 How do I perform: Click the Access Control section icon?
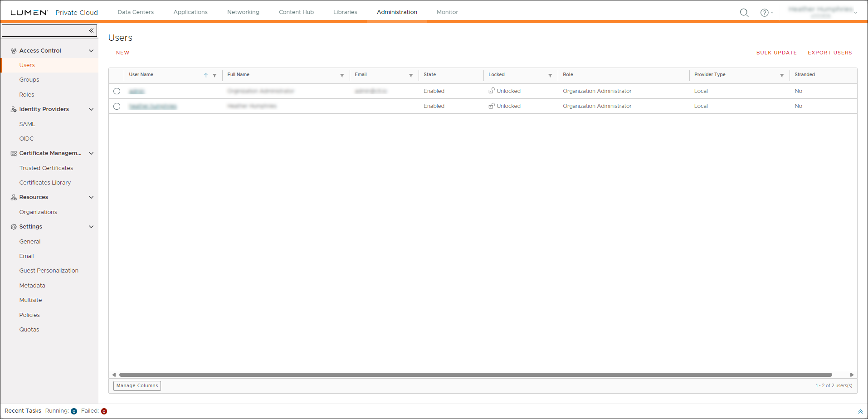pos(13,50)
